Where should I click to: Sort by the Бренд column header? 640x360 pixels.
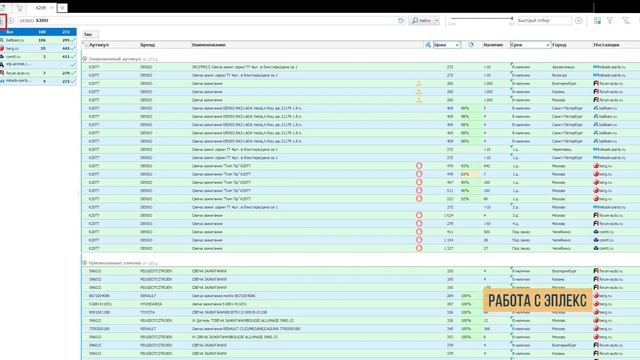click(x=147, y=45)
